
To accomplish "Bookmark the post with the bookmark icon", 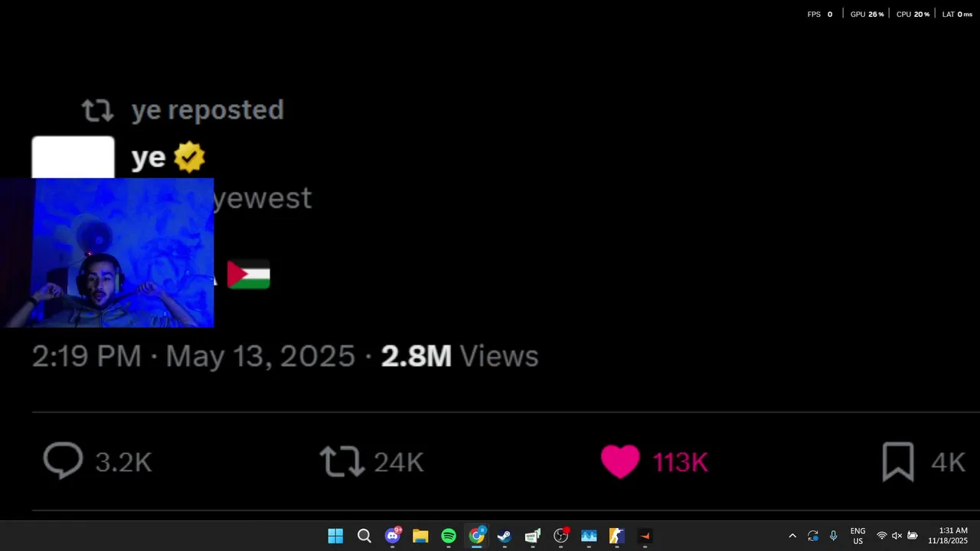I will [x=898, y=461].
